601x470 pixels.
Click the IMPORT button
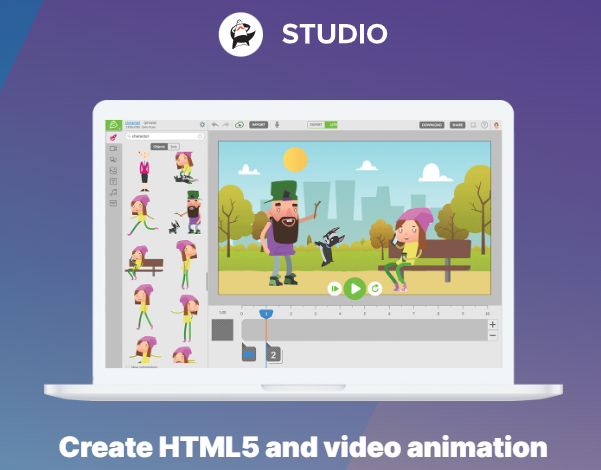[259, 125]
